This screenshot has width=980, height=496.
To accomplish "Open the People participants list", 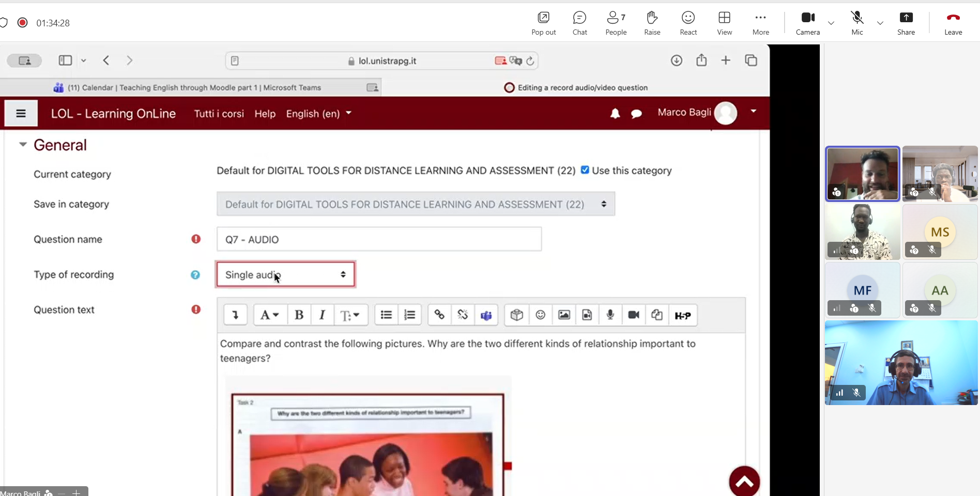I will tap(616, 23).
